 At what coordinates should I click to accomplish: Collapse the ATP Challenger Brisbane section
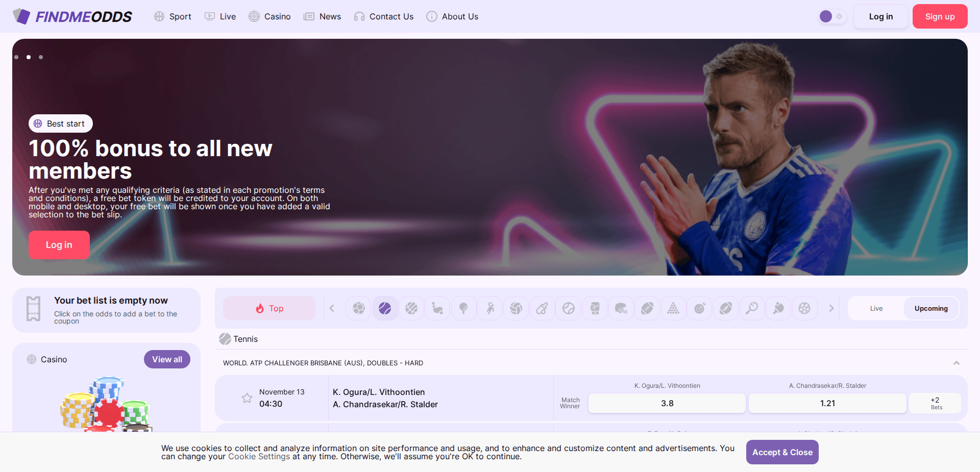(x=957, y=363)
